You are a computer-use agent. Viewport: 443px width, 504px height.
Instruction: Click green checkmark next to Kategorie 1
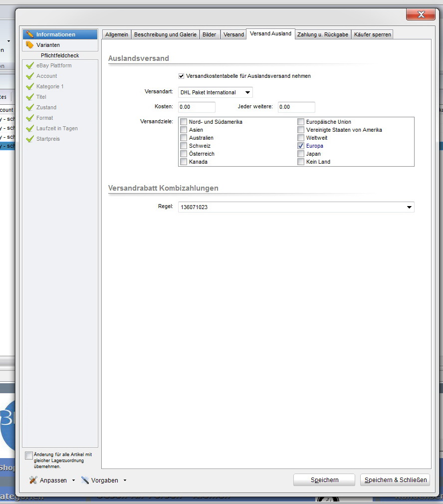point(30,86)
